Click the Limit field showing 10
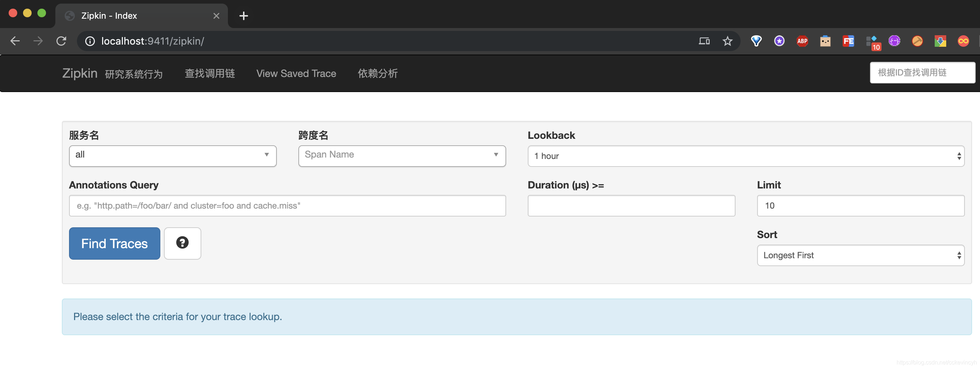 point(861,206)
